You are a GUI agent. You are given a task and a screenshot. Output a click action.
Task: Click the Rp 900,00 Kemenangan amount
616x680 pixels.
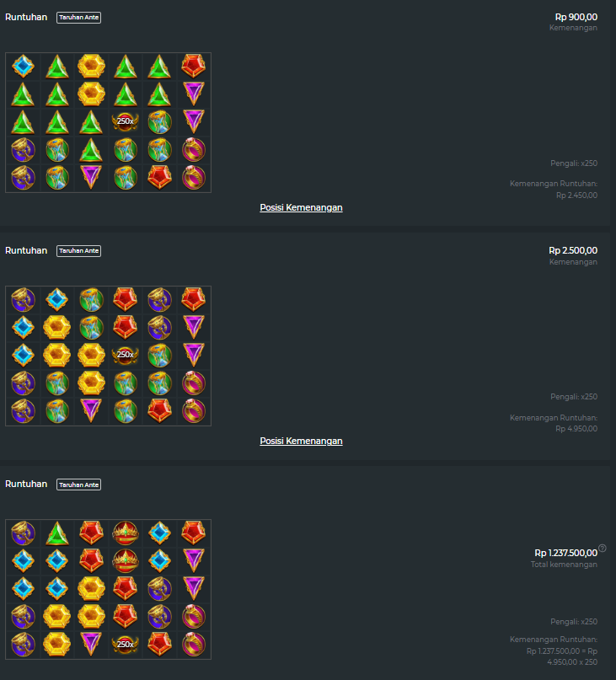pos(576,17)
